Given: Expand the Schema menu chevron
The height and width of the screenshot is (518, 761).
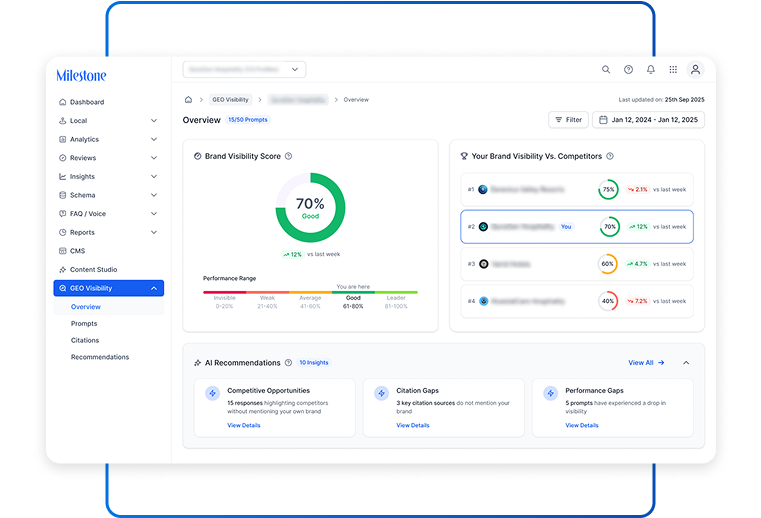Looking at the screenshot, I should coord(154,195).
